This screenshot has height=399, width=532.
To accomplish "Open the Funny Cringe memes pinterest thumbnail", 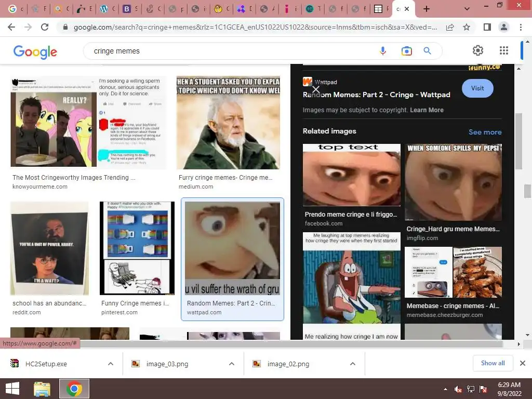I will coord(137,248).
